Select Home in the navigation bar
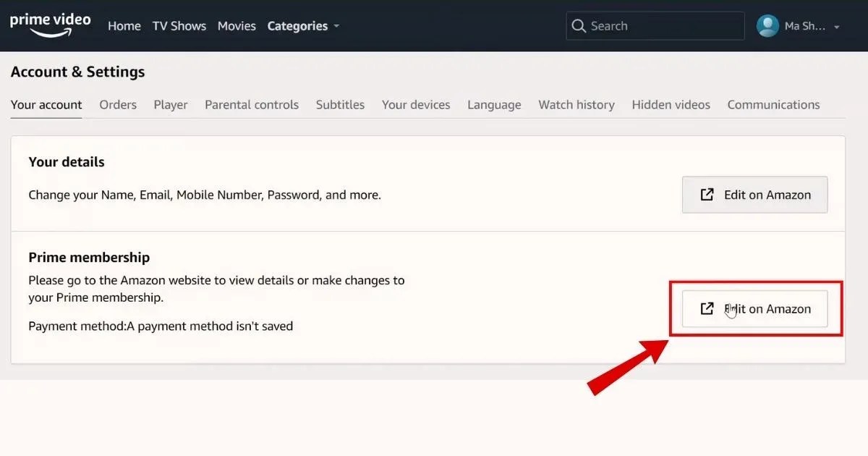Image resolution: width=868 pixels, height=456 pixels. 124,25
